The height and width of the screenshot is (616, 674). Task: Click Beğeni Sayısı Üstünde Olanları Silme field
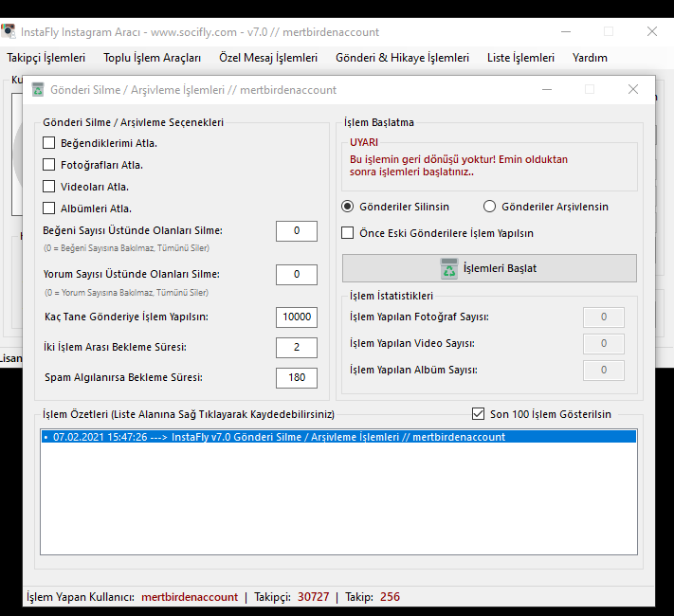(297, 231)
